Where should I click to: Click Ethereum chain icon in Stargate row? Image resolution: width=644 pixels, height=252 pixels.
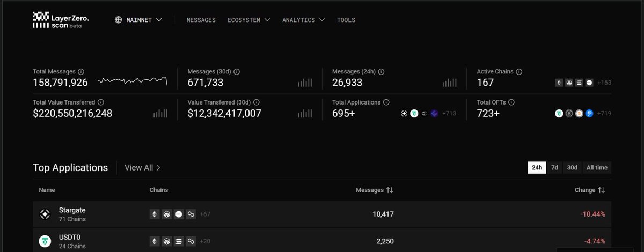(x=155, y=214)
